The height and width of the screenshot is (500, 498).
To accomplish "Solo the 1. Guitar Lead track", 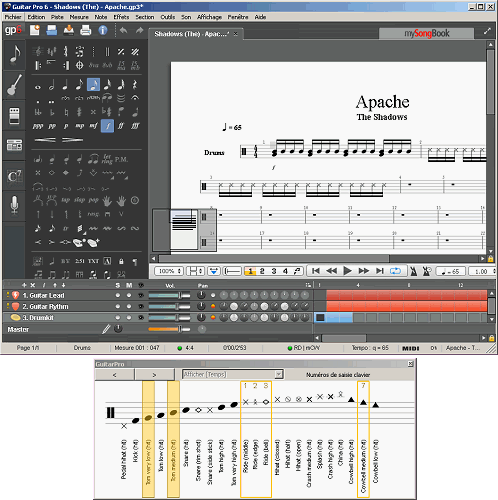I will [x=117, y=295].
